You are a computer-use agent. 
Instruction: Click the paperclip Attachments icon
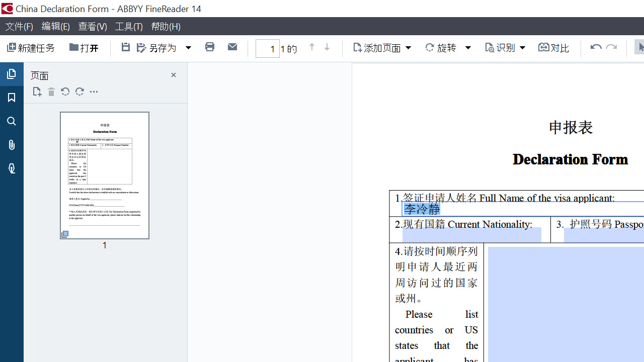coord(11,145)
